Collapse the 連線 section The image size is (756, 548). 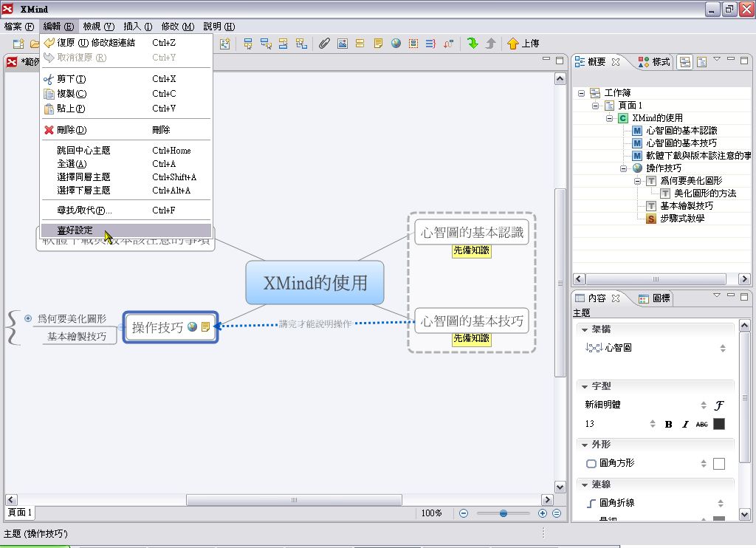[585, 484]
